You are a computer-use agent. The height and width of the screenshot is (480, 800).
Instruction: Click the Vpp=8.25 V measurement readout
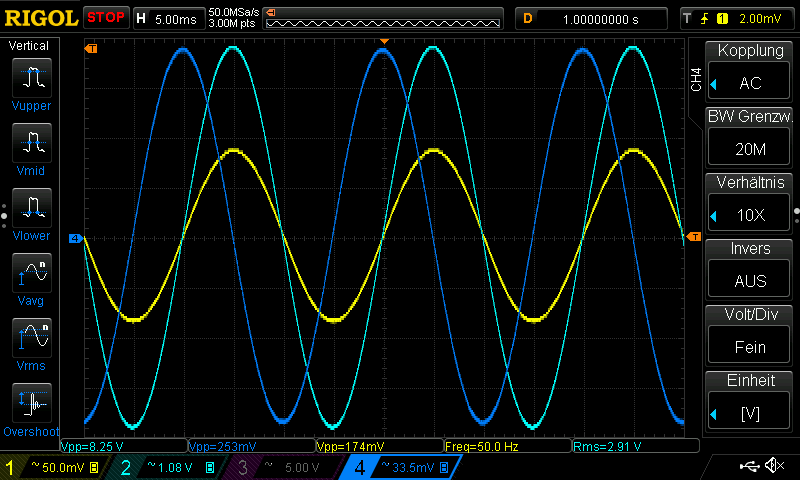coord(124,446)
